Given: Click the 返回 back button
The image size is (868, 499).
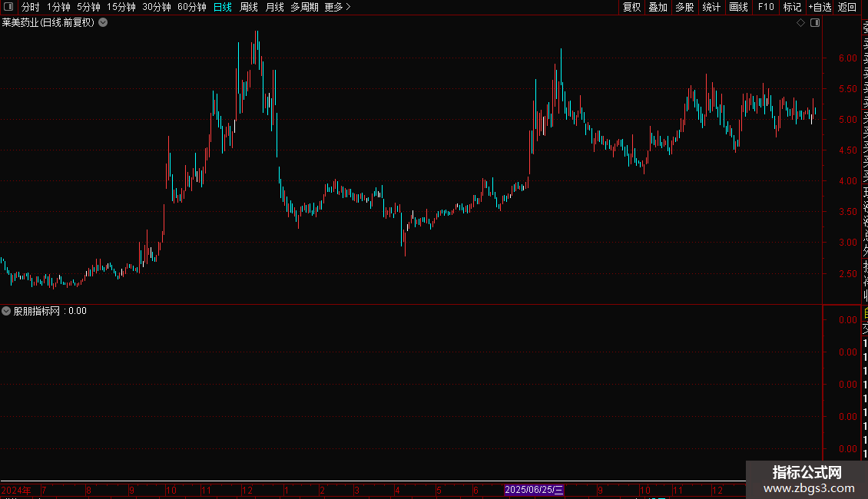Looking at the screenshot, I should [847, 7].
